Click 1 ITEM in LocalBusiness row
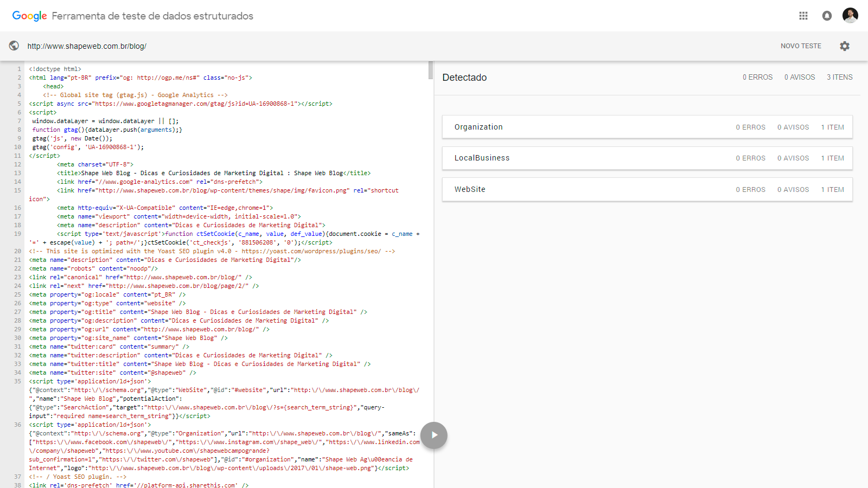 [832, 158]
